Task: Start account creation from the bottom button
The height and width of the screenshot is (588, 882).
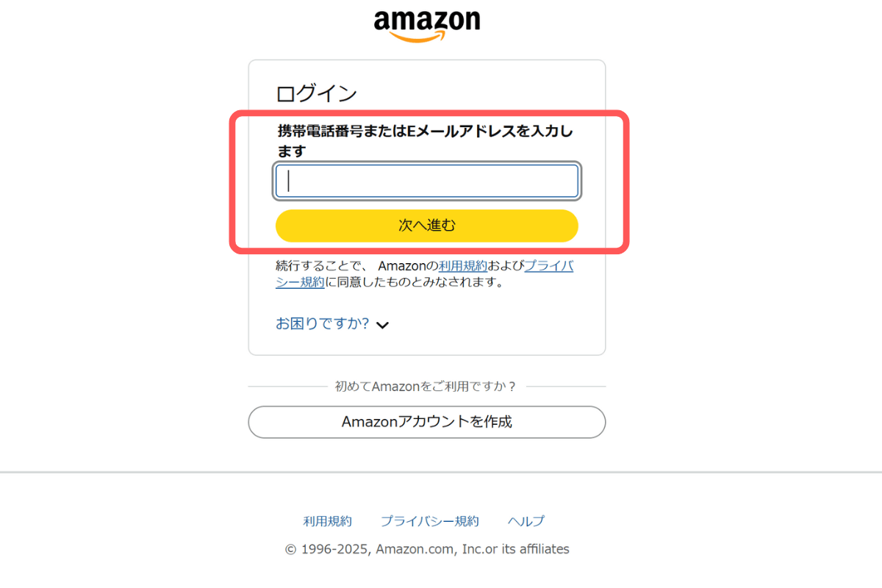Action: pos(426,422)
